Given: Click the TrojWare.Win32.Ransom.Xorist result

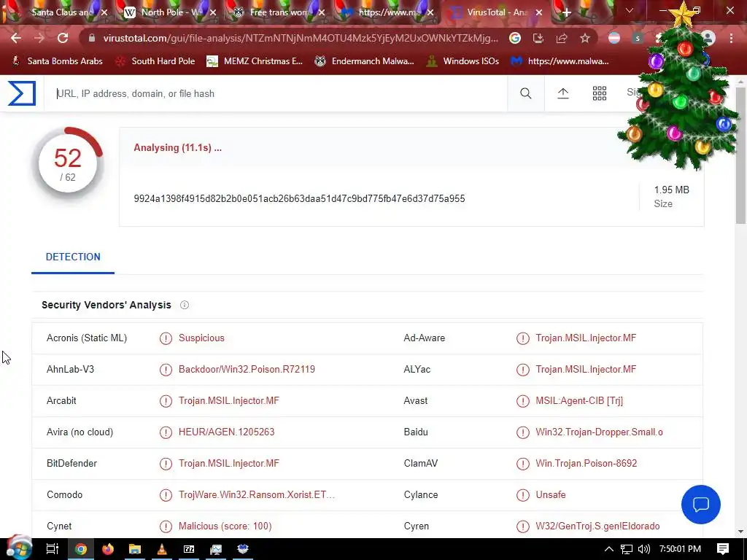Looking at the screenshot, I should (256, 495).
